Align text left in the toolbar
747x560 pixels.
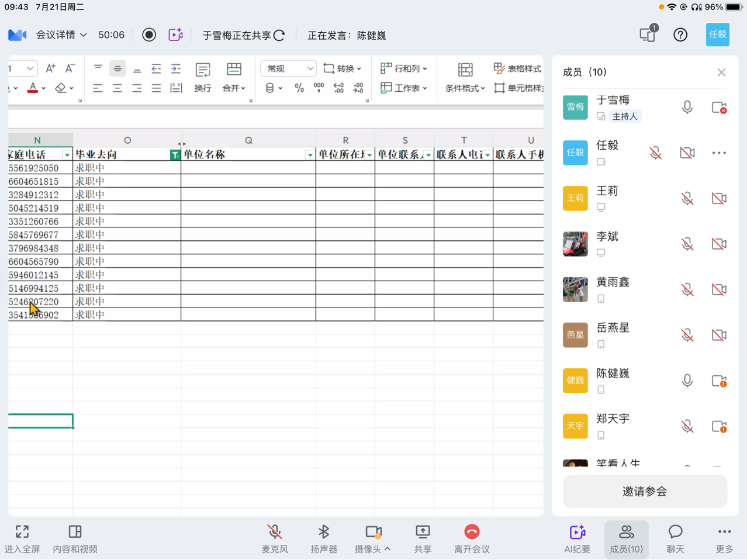[98, 88]
